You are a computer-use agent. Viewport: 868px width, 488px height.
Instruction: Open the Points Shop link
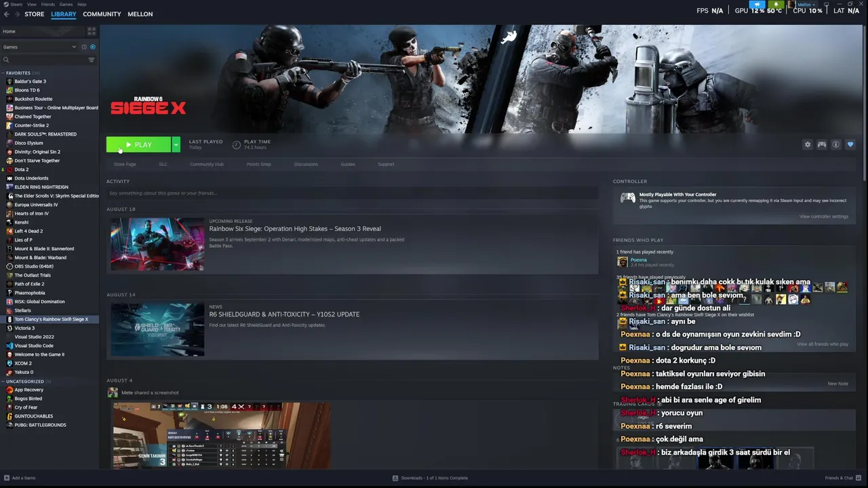tap(258, 164)
